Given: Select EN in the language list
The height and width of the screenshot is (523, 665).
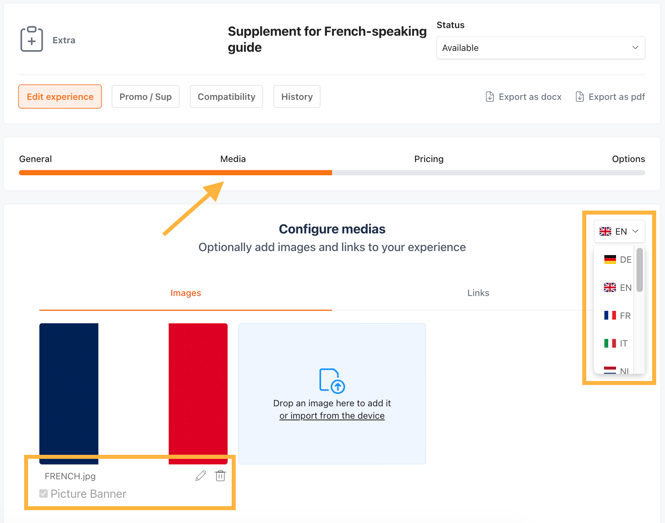Looking at the screenshot, I should click(618, 287).
